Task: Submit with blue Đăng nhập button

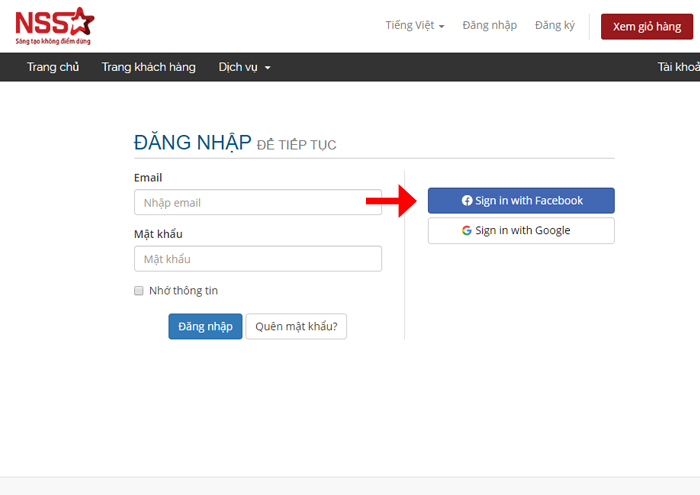Action: [x=205, y=327]
